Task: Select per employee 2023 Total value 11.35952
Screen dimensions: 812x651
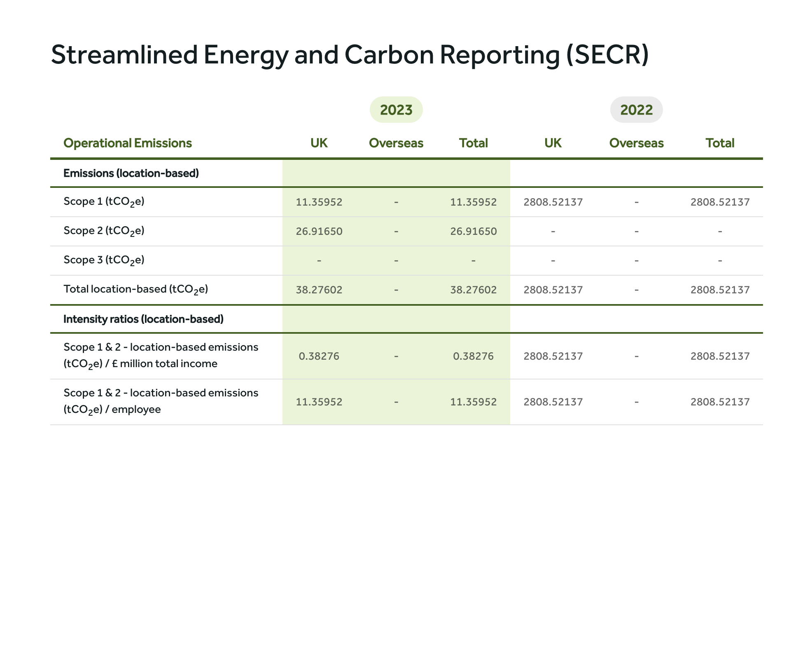Action: coord(474,402)
